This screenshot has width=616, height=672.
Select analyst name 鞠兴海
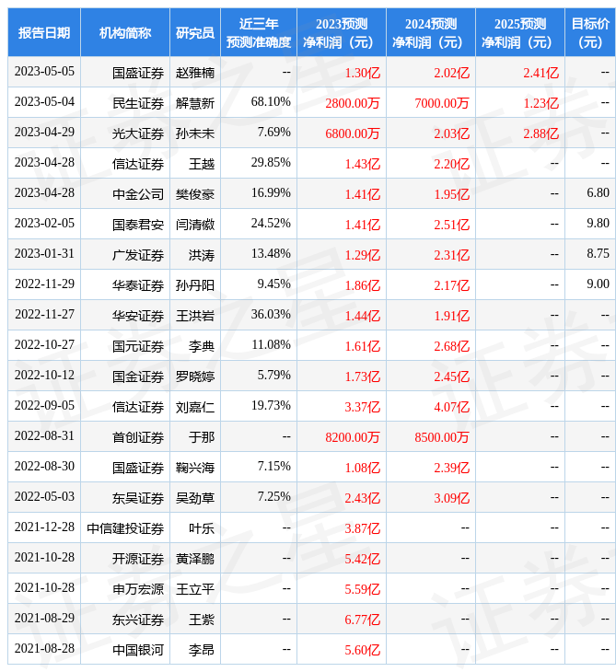pyautogui.click(x=195, y=468)
